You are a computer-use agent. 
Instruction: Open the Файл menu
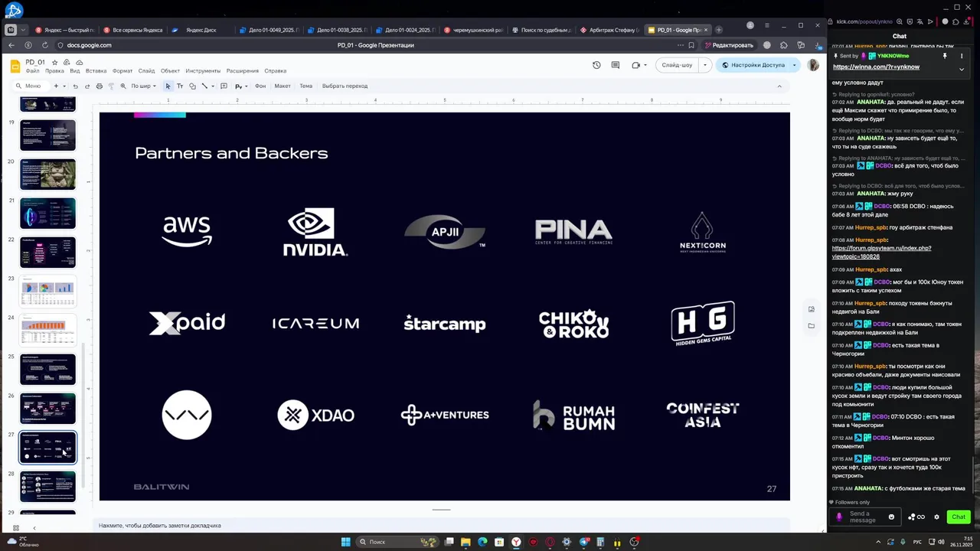pyautogui.click(x=32, y=71)
